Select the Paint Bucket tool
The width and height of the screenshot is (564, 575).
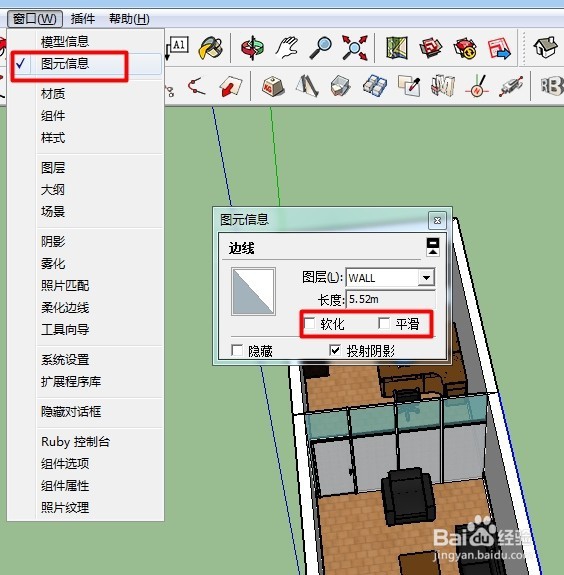pos(210,48)
